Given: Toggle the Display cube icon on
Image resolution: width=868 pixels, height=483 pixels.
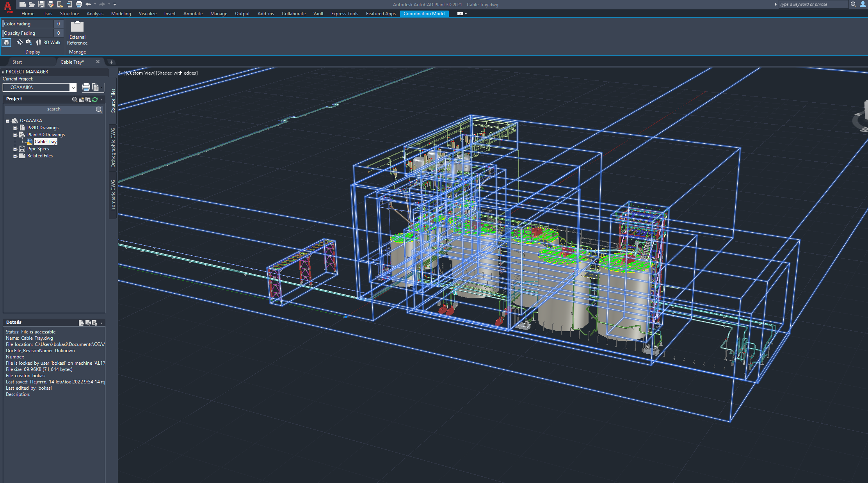Looking at the screenshot, I should [6, 43].
